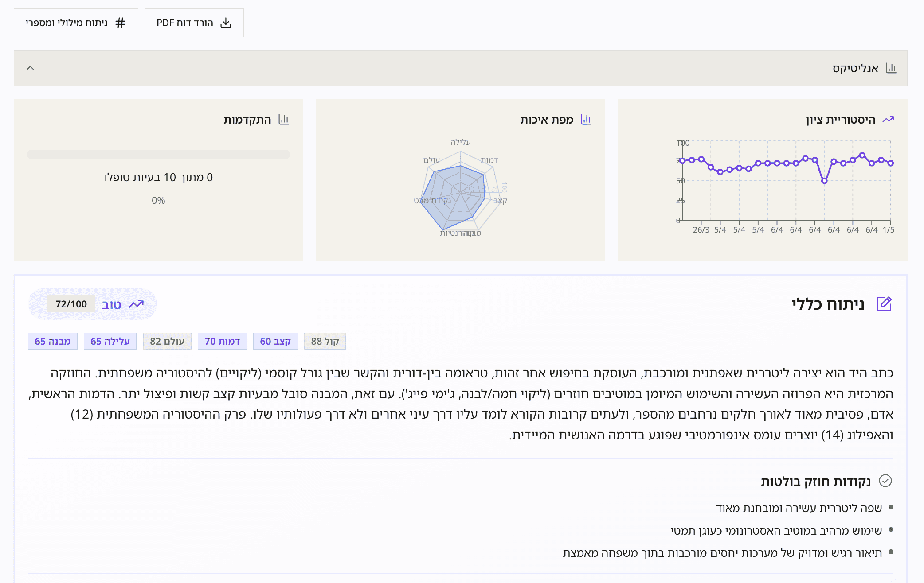
Task: Select the קצב 60 score tag
Action: click(x=275, y=341)
